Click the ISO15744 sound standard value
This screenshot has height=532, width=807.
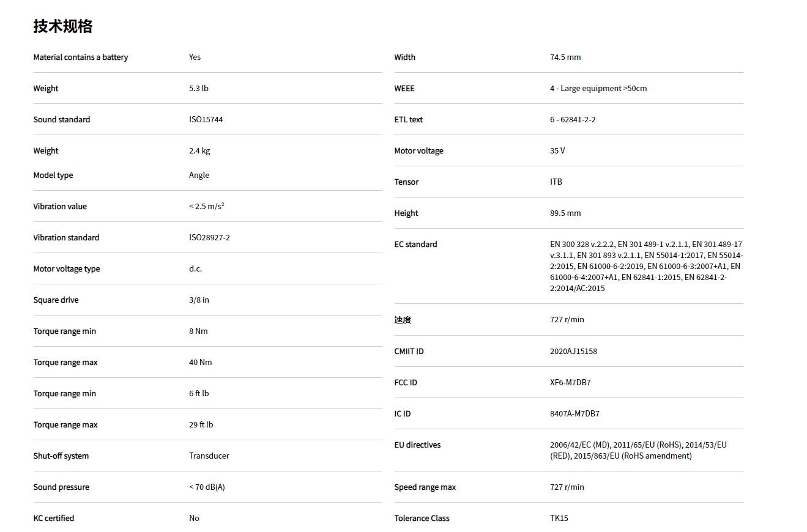[206, 120]
